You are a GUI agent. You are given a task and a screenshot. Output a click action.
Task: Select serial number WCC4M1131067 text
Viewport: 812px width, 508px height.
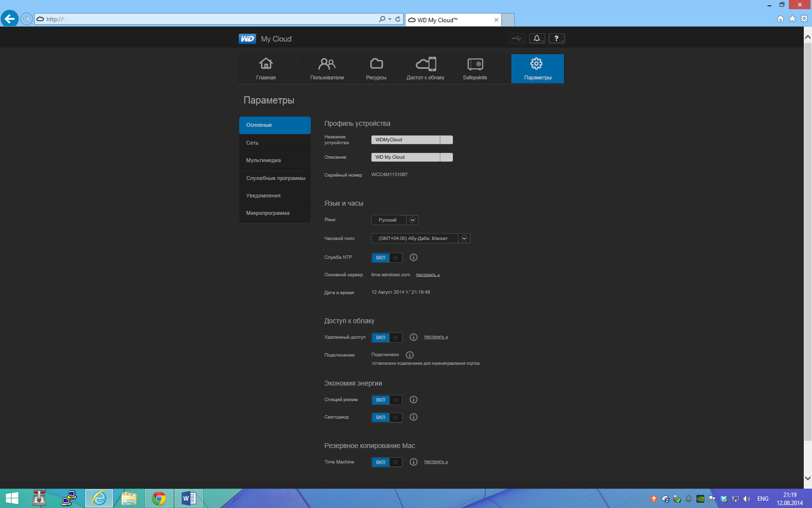[390, 175]
